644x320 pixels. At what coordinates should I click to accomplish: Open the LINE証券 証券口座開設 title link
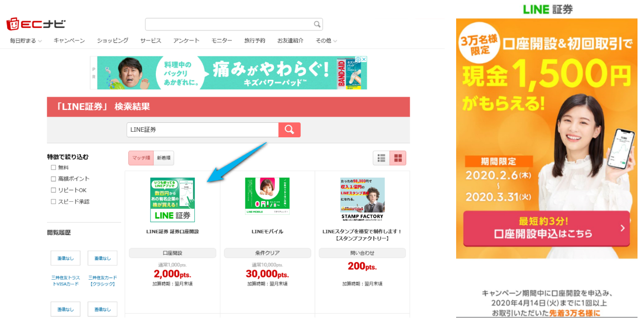click(172, 232)
